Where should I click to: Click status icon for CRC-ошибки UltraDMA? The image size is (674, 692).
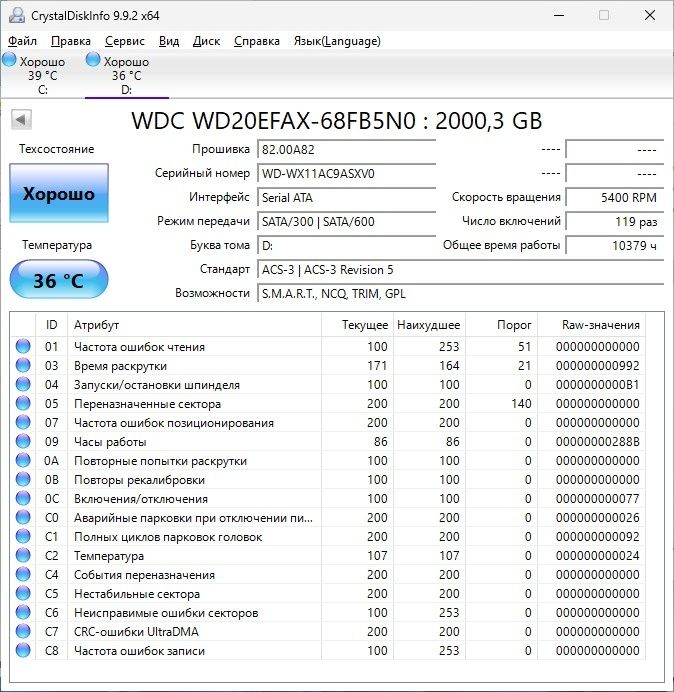point(23,631)
